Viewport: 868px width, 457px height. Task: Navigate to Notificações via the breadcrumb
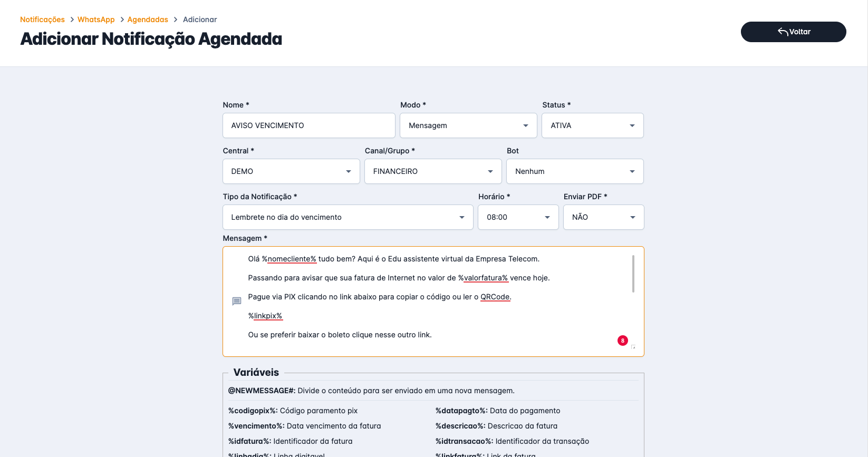[x=42, y=19]
